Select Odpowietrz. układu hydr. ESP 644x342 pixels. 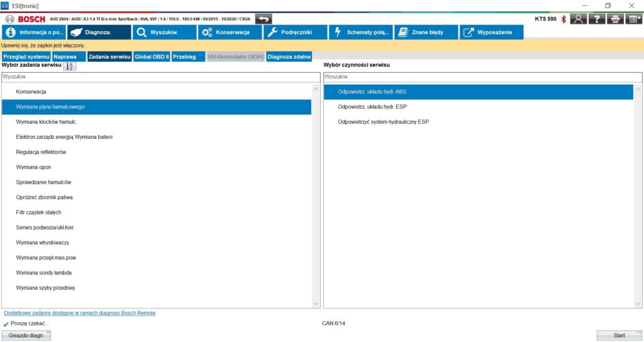tap(372, 107)
